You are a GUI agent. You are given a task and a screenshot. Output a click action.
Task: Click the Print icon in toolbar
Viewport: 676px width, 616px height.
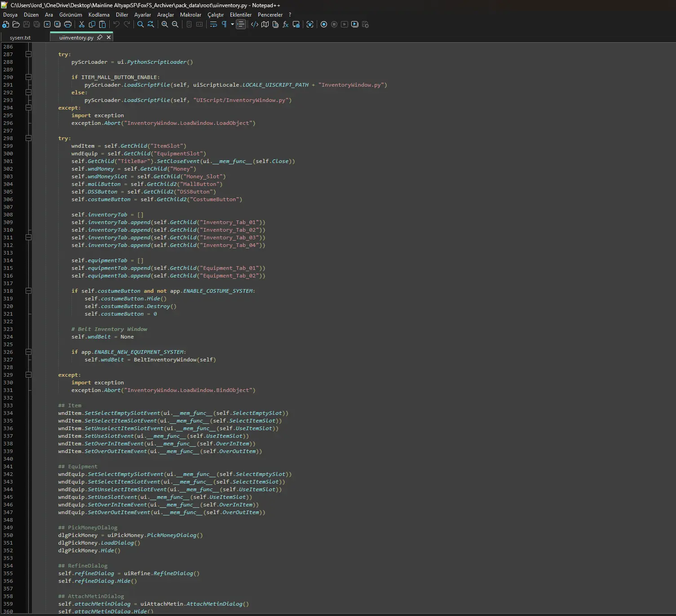coord(68,24)
